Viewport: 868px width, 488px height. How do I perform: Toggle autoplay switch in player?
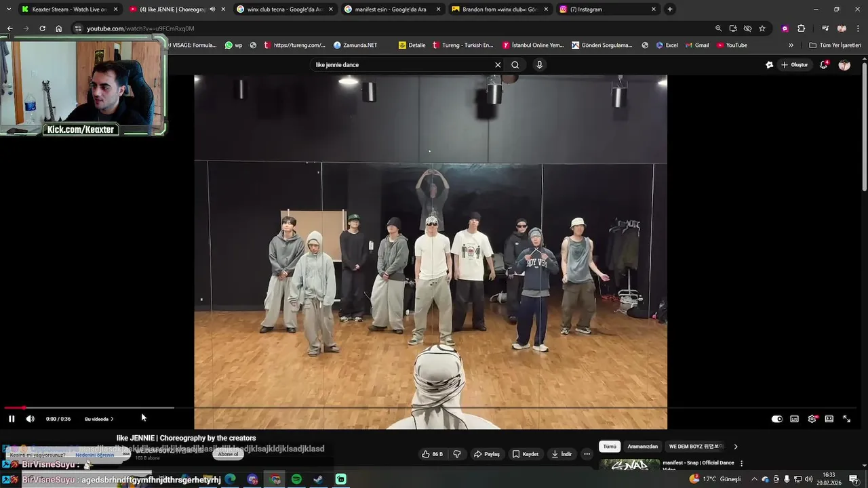[777, 419]
